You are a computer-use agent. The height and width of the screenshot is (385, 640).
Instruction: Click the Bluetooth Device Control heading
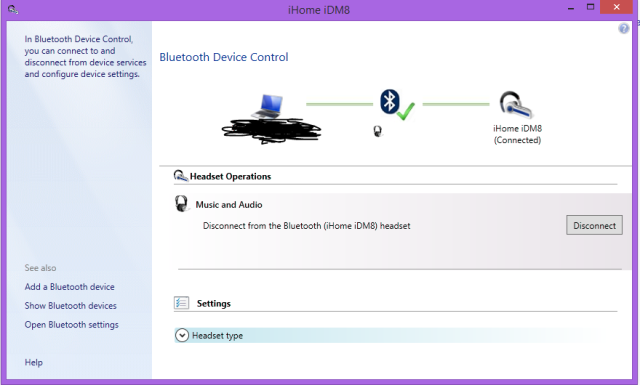pyautogui.click(x=224, y=57)
